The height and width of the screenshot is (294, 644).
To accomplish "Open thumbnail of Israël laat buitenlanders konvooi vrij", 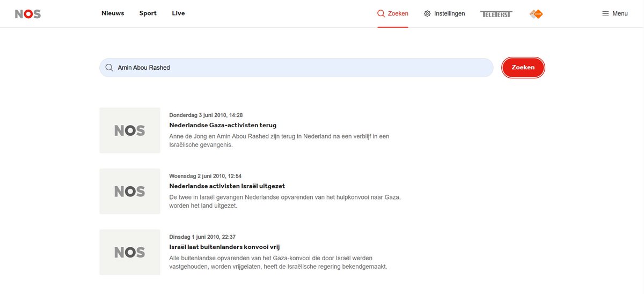I will 130,252.
